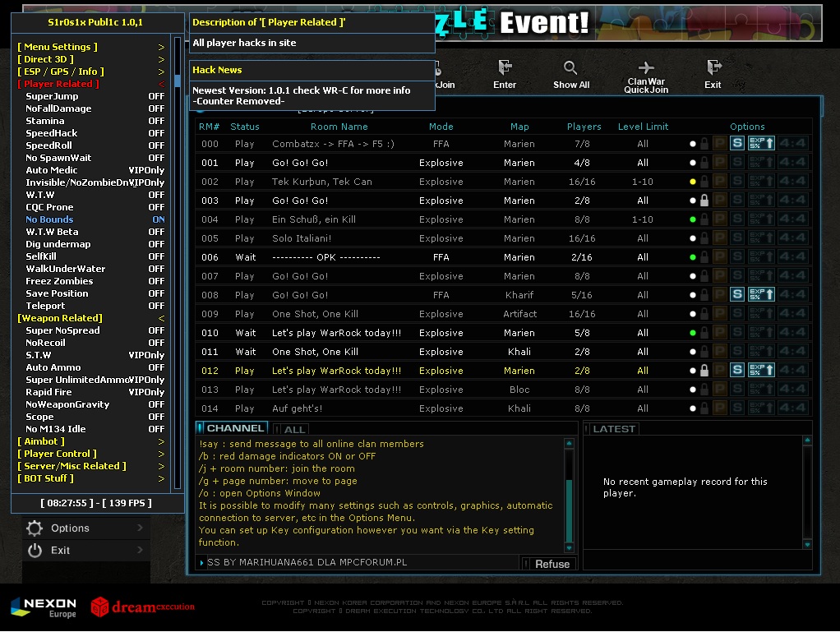Toggle Scope weapon setting

[x=95, y=417]
